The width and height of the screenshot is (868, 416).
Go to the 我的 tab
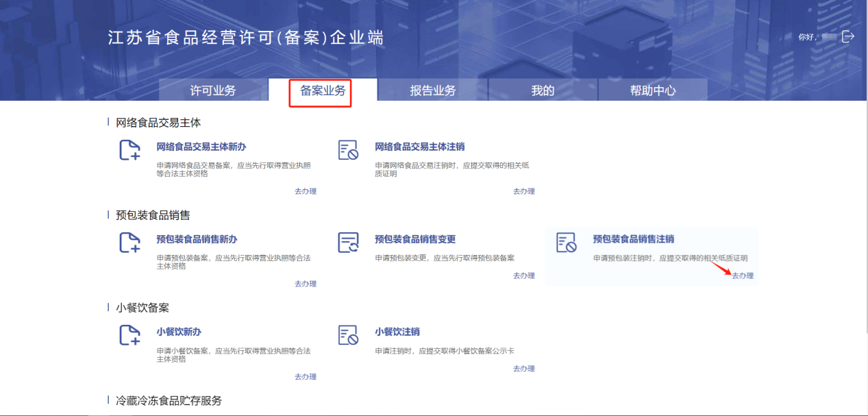tap(543, 90)
